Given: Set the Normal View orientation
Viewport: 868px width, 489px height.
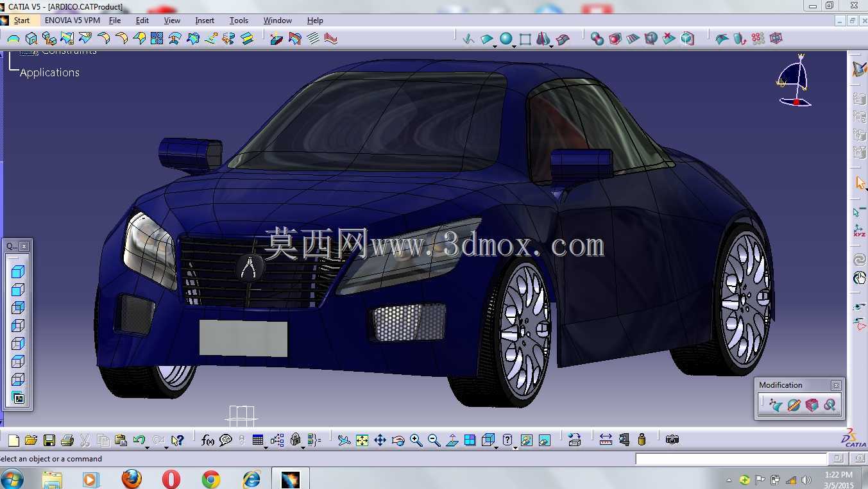Looking at the screenshot, I should pos(452,440).
